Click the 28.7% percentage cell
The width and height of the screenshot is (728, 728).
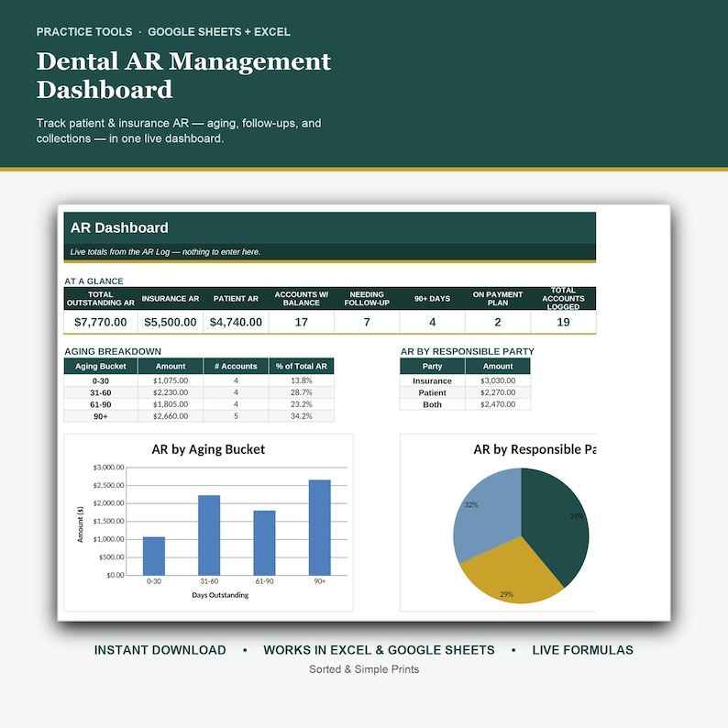(302, 392)
